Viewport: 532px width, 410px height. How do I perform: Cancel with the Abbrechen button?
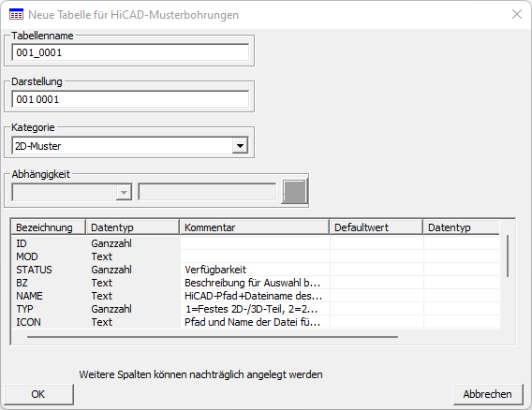point(488,394)
